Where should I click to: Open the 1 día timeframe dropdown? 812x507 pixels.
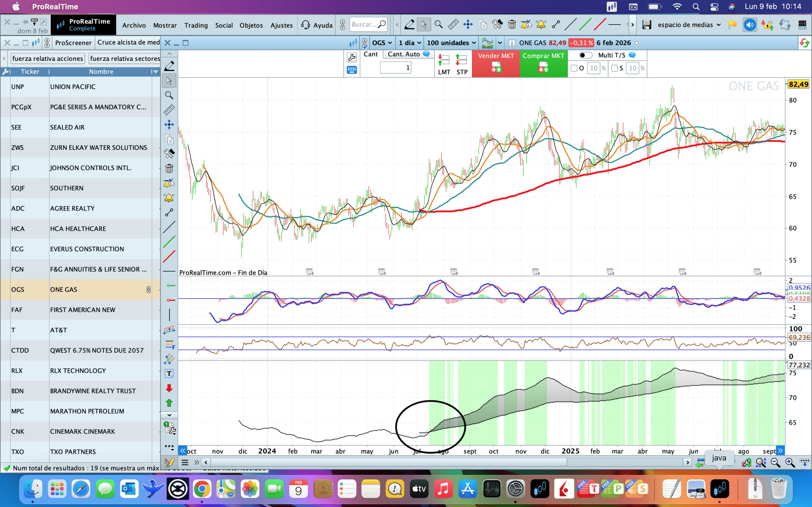(409, 43)
